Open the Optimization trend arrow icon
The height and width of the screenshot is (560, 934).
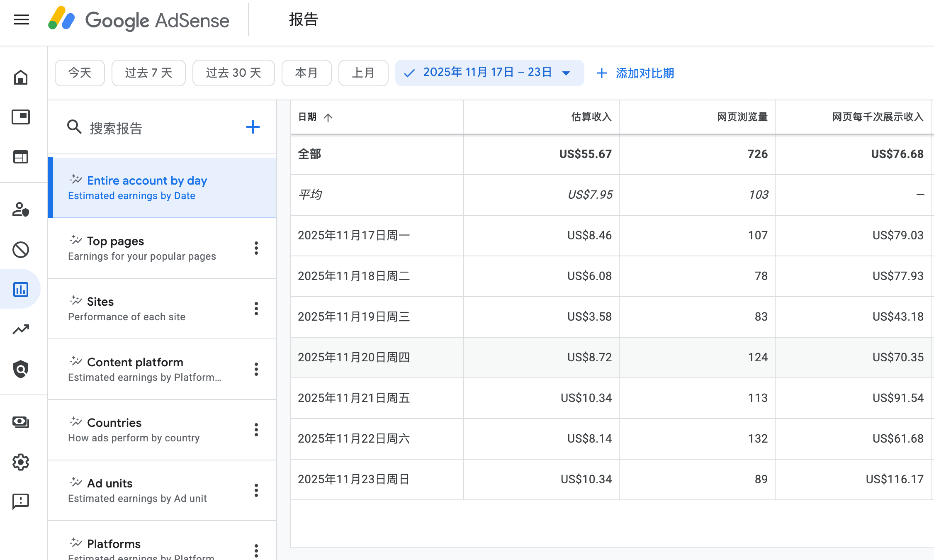(21, 329)
